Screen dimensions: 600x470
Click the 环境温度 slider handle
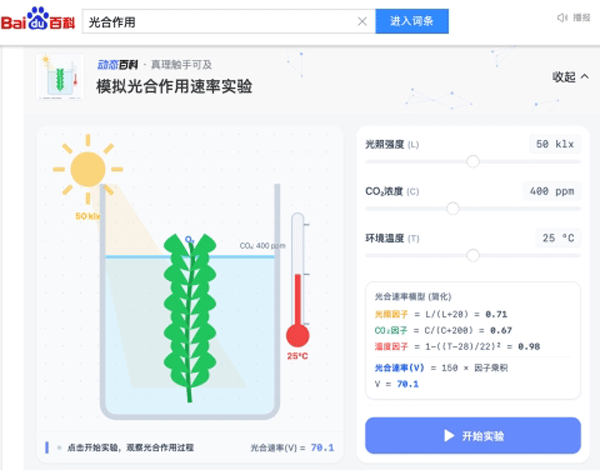(473, 255)
